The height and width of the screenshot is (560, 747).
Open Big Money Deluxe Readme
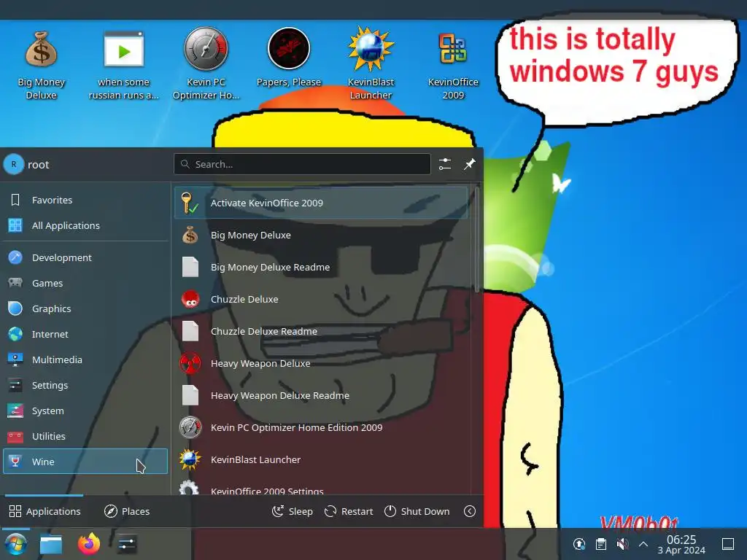(x=321, y=267)
